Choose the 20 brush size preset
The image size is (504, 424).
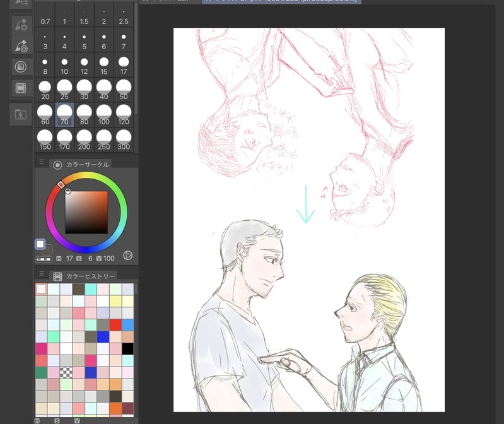pos(45,90)
